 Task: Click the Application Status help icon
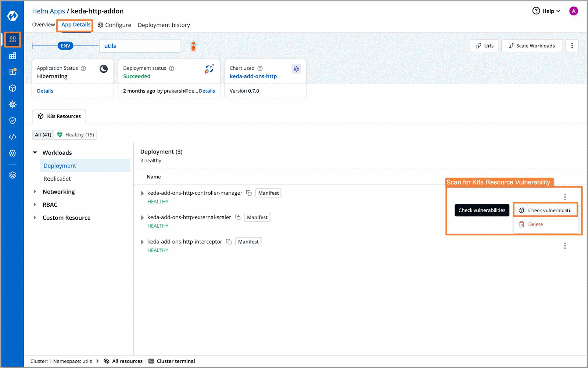click(x=83, y=68)
